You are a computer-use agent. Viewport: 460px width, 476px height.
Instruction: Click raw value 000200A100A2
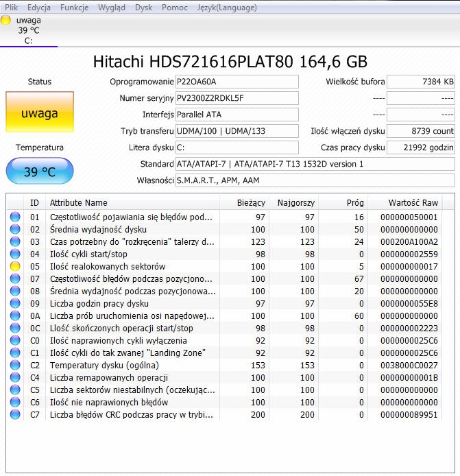[x=409, y=241]
